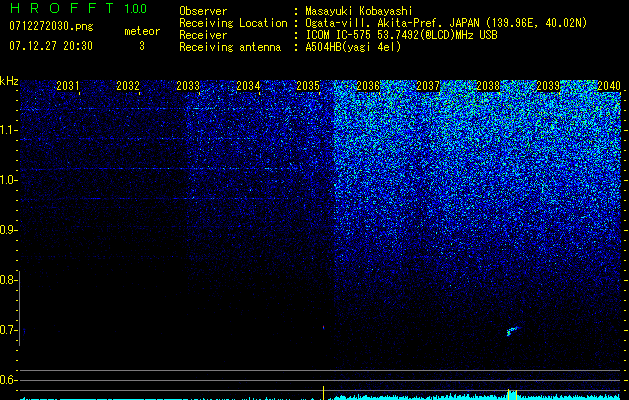Click the Receiver label
629x400 pixels.
pos(203,35)
